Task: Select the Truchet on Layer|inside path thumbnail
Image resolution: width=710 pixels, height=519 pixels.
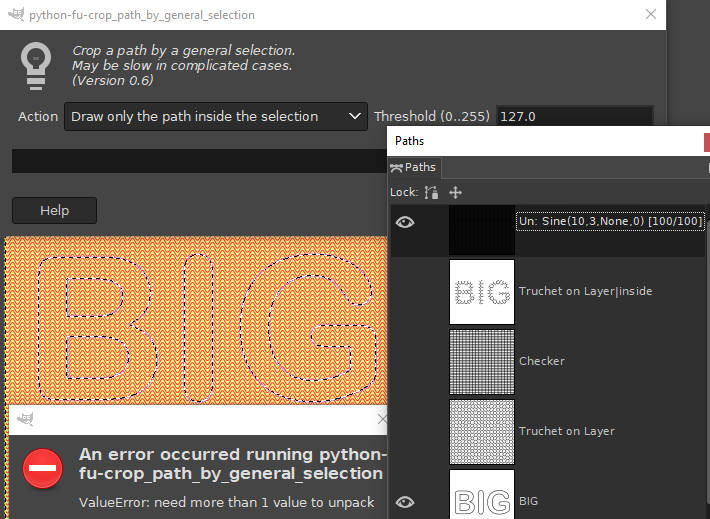Action: click(x=482, y=291)
